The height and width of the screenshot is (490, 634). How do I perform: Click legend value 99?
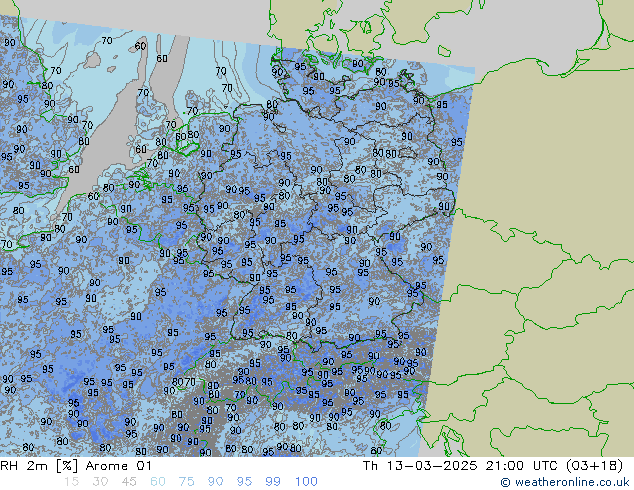coord(273,482)
